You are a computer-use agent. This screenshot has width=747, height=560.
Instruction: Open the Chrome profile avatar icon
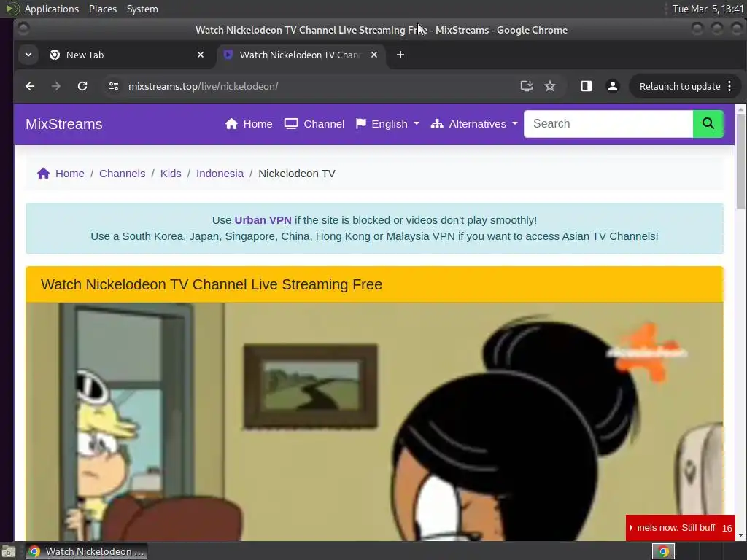point(612,86)
